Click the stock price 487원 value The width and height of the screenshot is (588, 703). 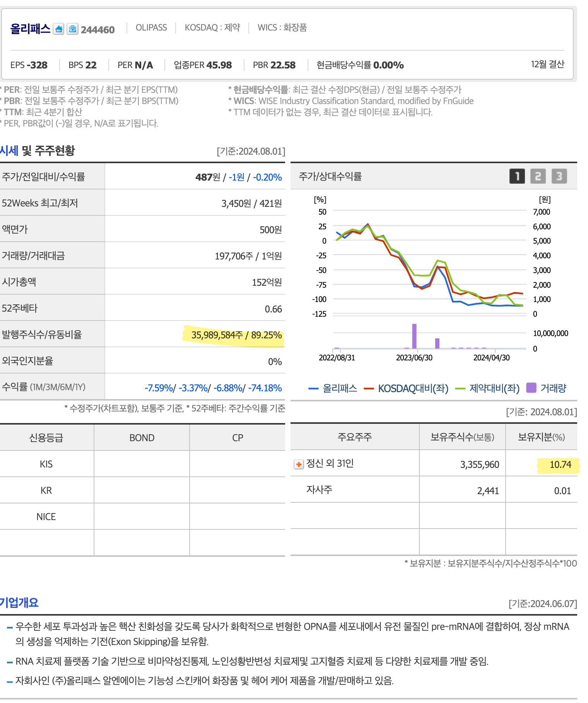(x=207, y=177)
